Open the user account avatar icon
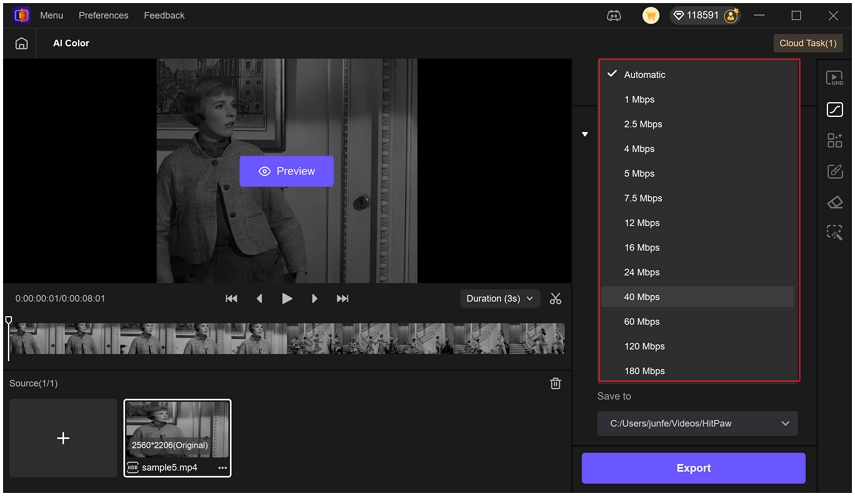Screen dimensions: 855x496 coord(731,16)
